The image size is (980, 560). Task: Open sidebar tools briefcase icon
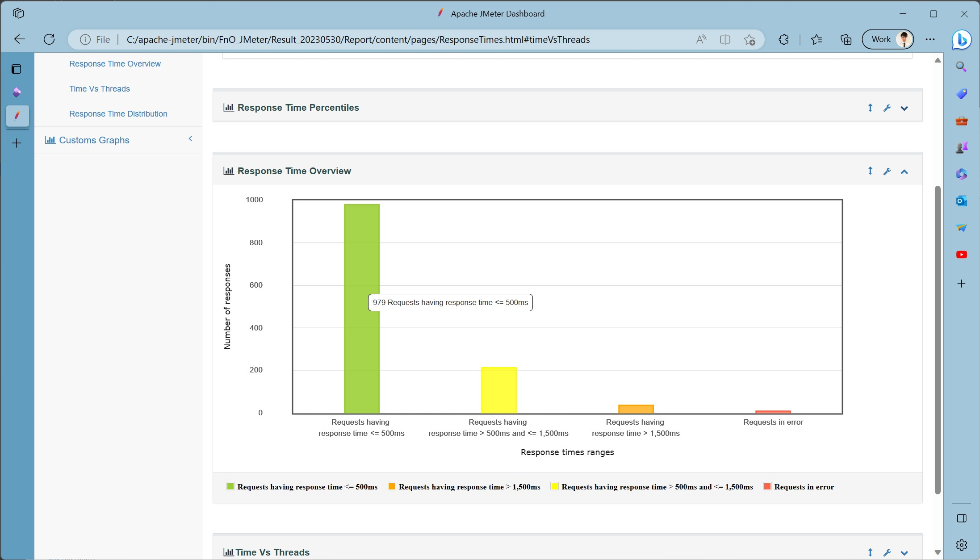click(x=961, y=121)
